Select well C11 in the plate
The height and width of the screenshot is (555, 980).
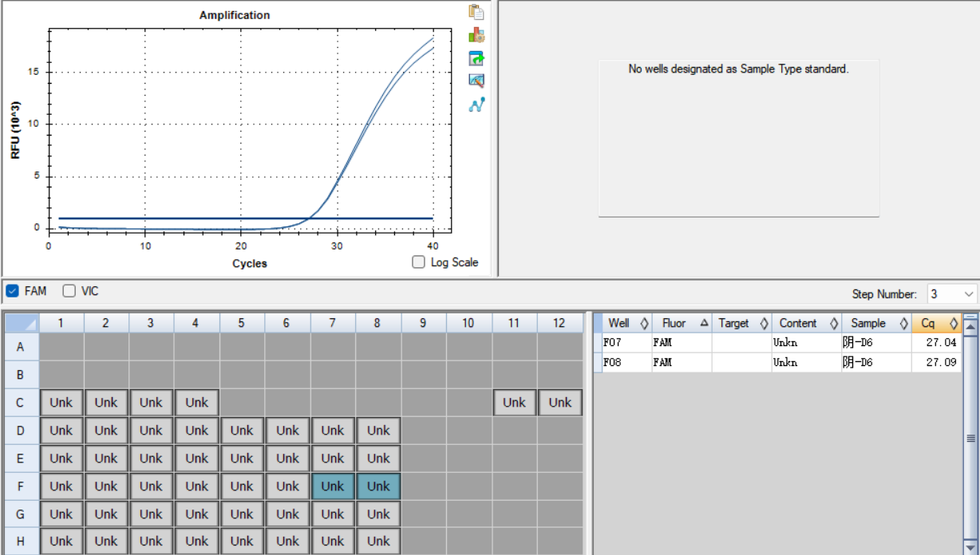[x=514, y=403]
